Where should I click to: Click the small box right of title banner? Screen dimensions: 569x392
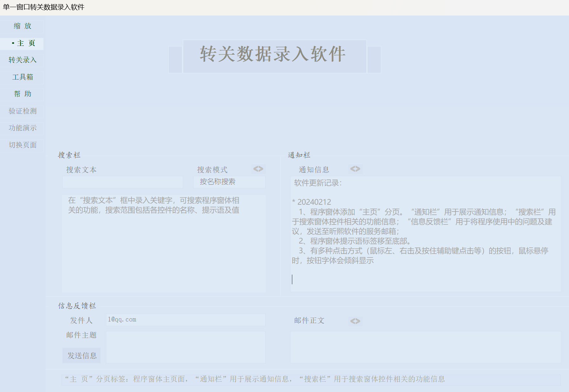click(374, 60)
